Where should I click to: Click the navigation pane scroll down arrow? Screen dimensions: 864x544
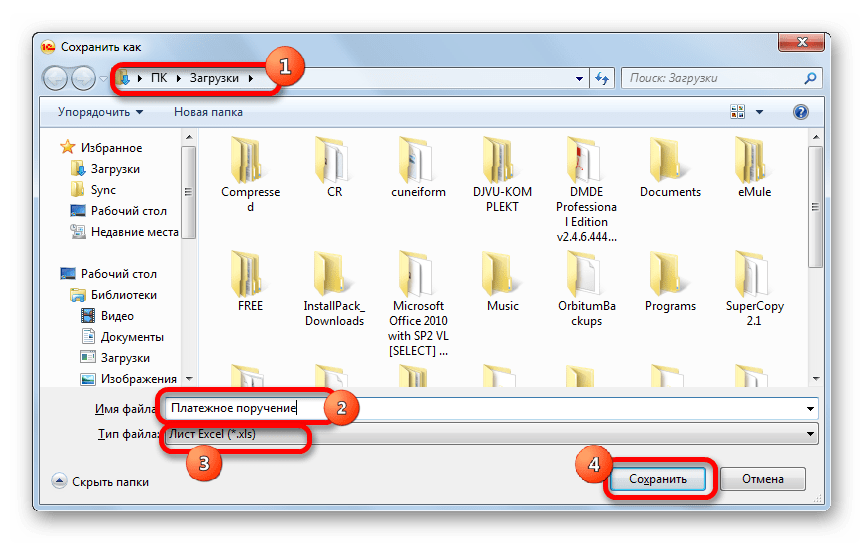pos(189,379)
